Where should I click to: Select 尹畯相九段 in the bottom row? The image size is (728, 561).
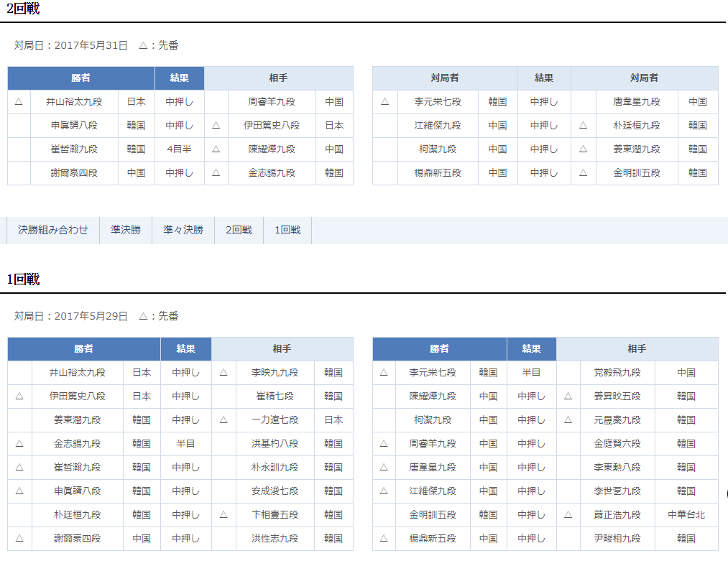click(x=617, y=538)
